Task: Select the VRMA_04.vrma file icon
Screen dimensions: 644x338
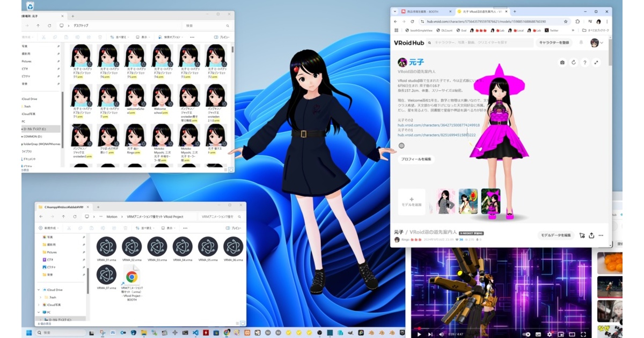Action: (182, 249)
